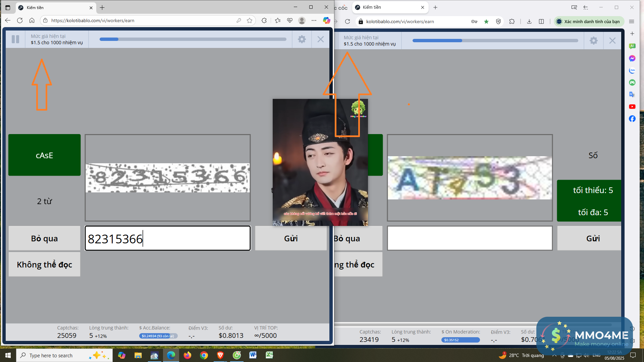644x362 pixels.
Task: Pause the captcha work session in Edge
Action: click(x=15, y=39)
